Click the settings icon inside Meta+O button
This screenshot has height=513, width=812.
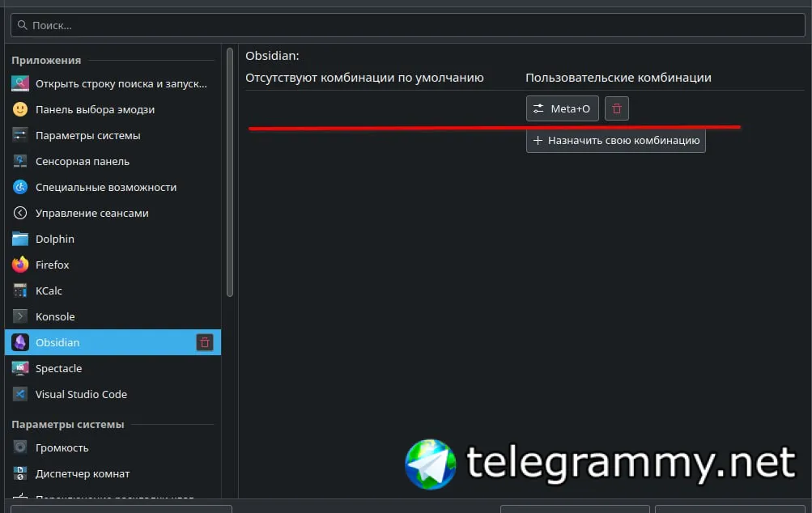[x=538, y=108]
